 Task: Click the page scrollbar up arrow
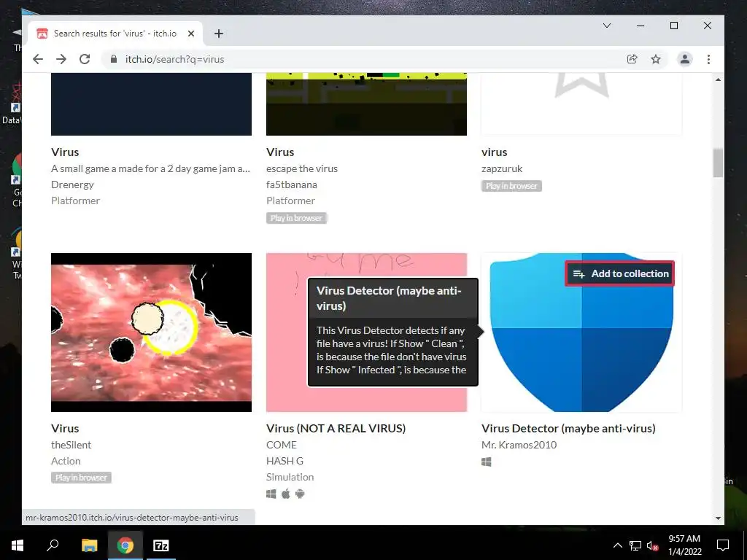[x=718, y=79]
